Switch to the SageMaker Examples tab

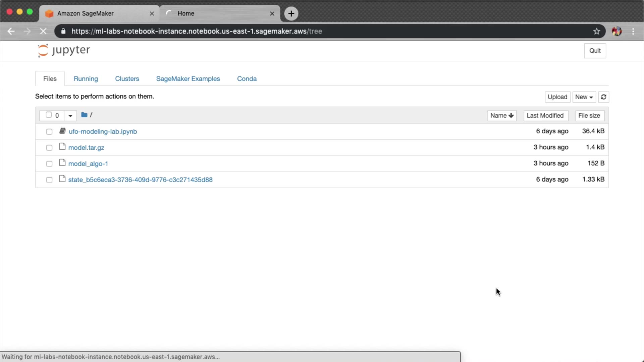(x=188, y=79)
